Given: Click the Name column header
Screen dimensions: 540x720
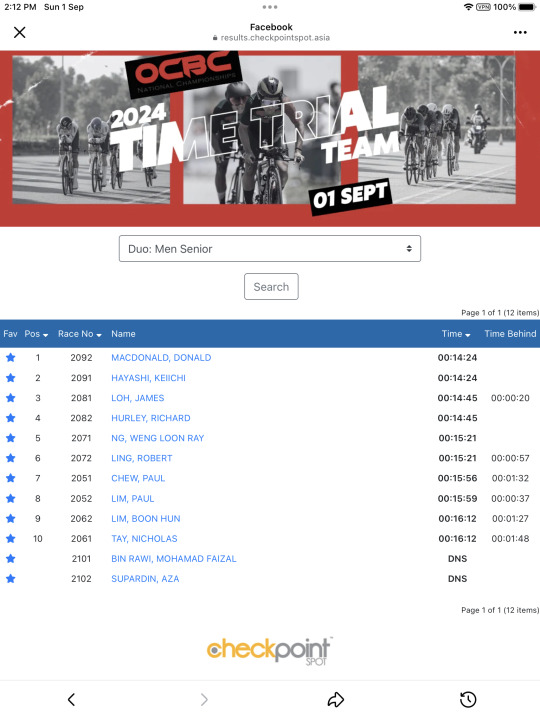Looking at the screenshot, I should (123, 334).
